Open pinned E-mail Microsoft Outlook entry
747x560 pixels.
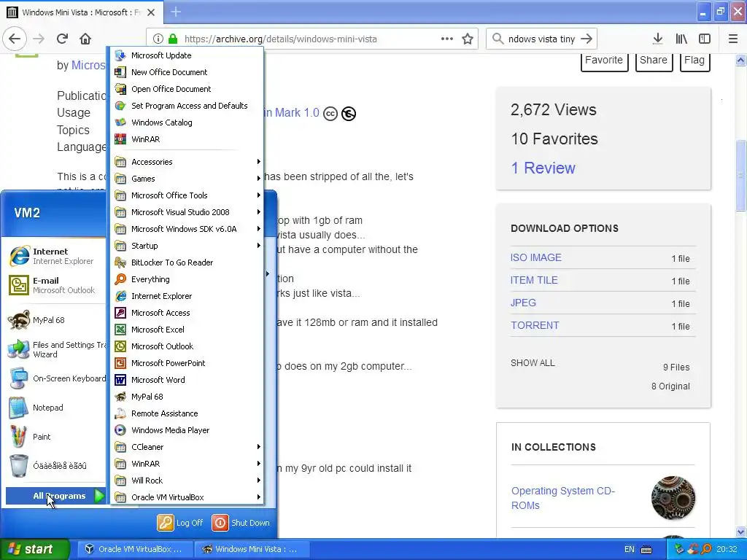pyautogui.click(x=55, y=285)
